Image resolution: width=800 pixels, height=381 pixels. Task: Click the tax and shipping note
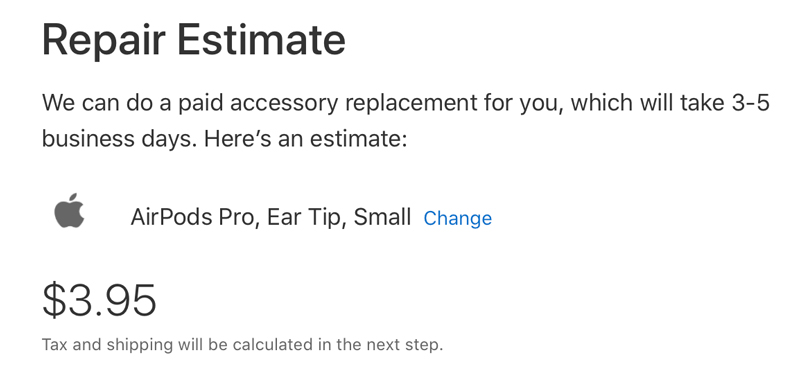tap(242, 345)
